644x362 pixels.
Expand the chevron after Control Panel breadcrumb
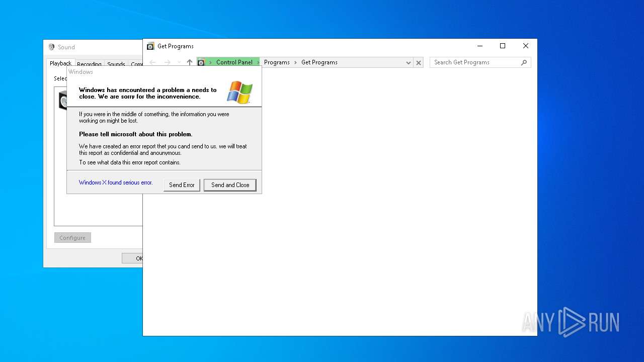click(x=259, y=62)
